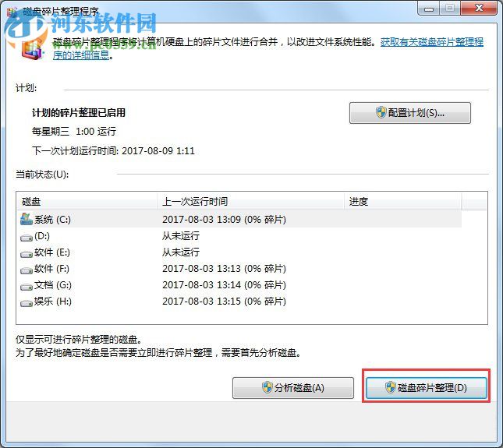Image resolution: width=503 pixels, height=448 pixels.
Task: Select the 系统 (C:) drive icon
Action: (27, 219)
